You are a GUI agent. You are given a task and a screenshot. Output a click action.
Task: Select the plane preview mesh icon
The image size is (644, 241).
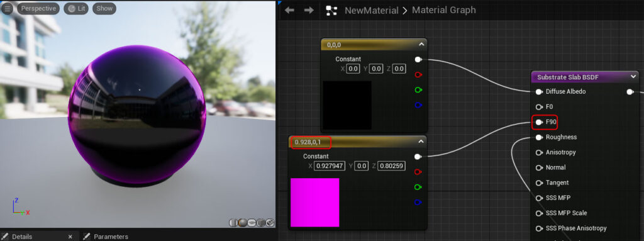point(252,223)
